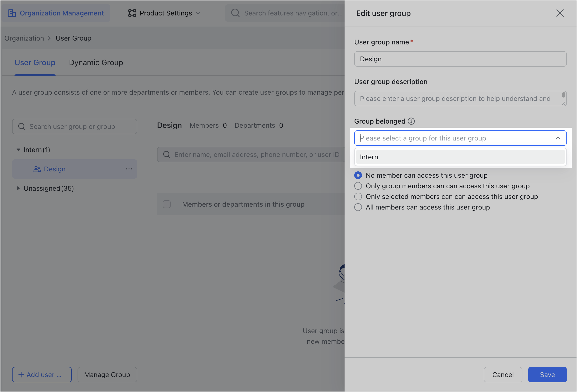Open the ellipsis menu for Design group
Screen dimensions: 577x392
tap(129, 169)
